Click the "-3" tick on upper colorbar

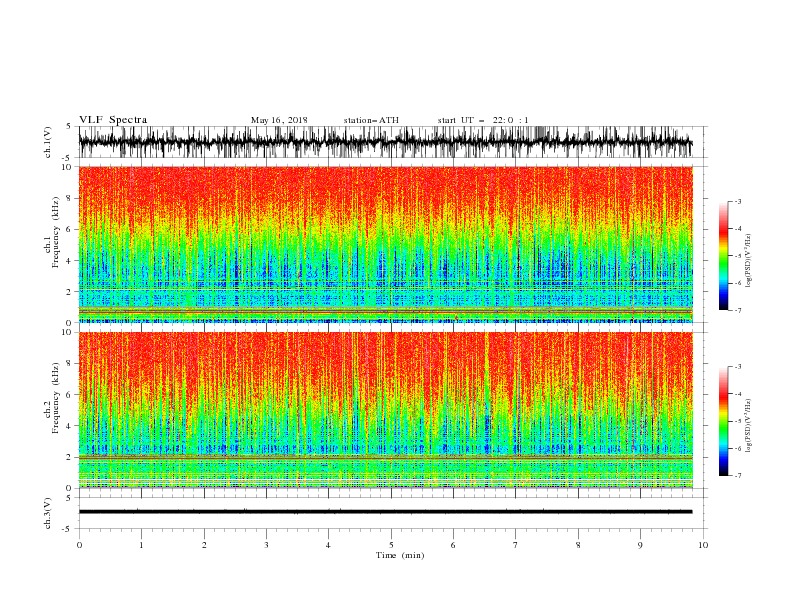pos(737,201)
